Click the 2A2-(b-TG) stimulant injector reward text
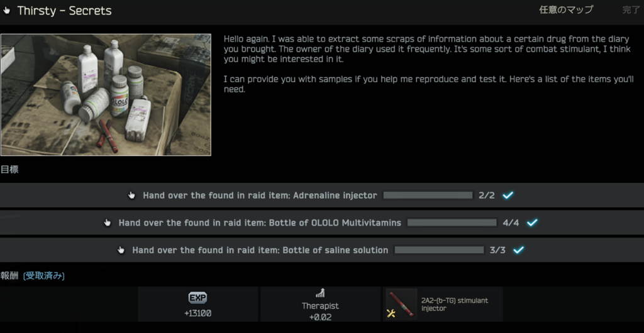The image size is (644, 333). pos(455,304)
